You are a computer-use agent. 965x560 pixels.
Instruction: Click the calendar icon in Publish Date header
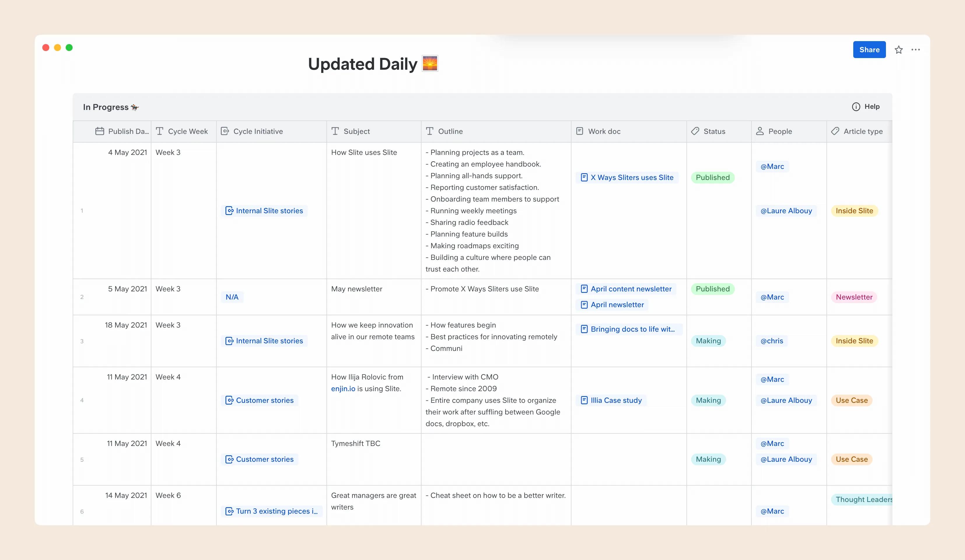click(99, 131)
